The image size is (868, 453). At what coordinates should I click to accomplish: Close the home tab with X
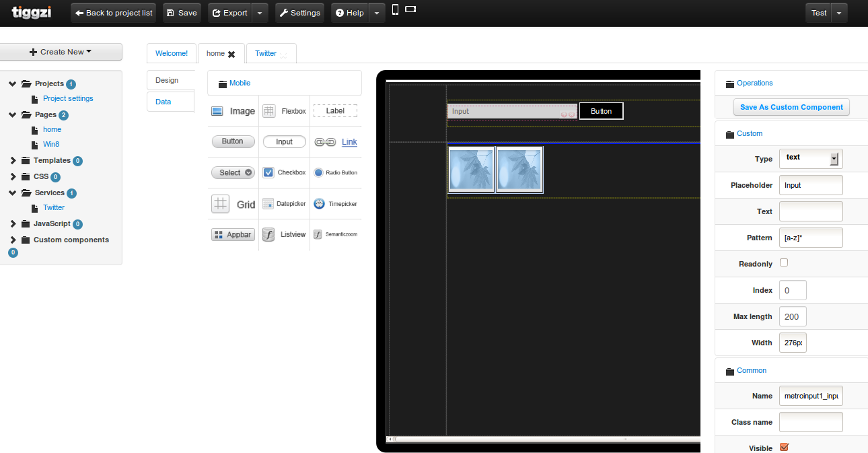231,54
